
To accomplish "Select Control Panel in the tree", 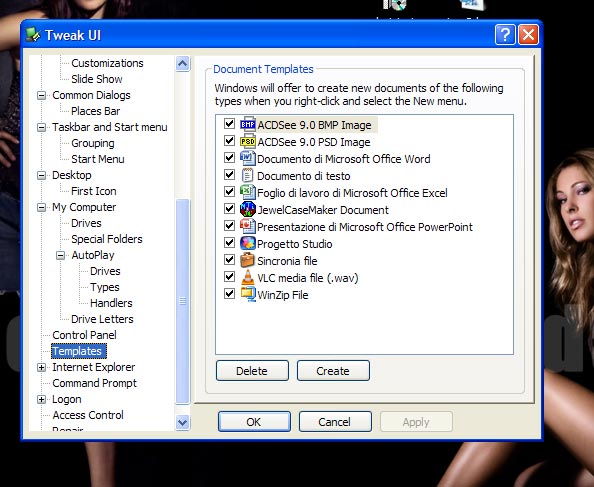I will (x=84, y=335).
